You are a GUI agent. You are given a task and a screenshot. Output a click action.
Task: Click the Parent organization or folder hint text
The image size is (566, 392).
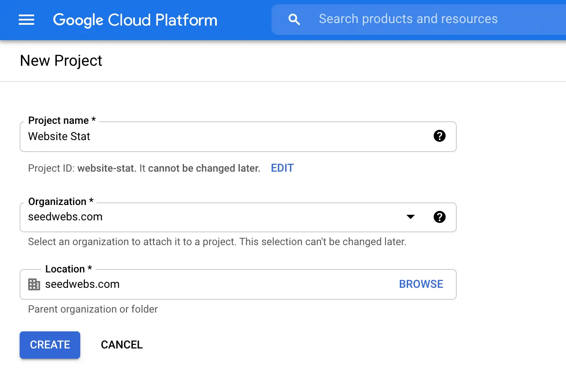[x=93, y=309]
